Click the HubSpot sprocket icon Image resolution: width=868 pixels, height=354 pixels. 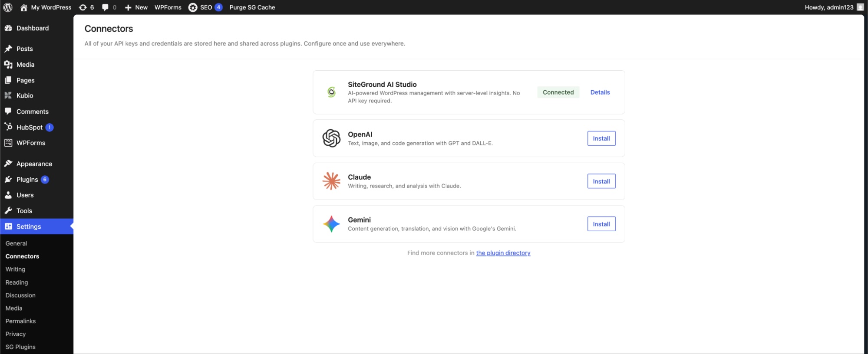(8, 127)
